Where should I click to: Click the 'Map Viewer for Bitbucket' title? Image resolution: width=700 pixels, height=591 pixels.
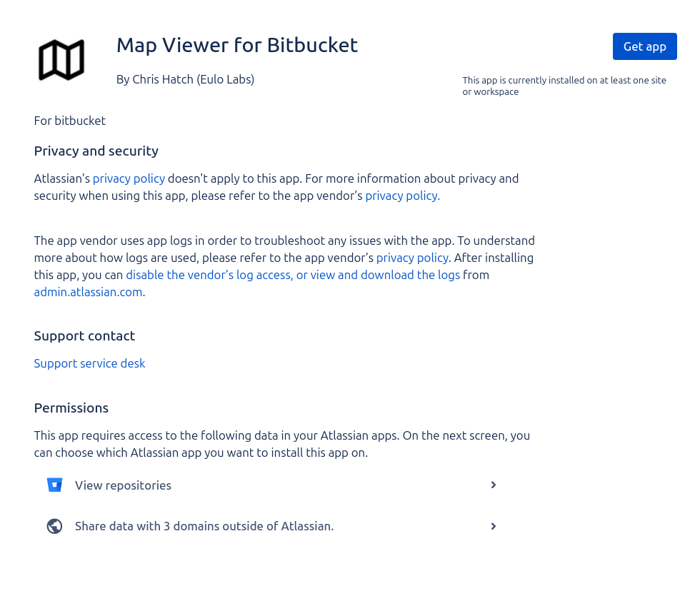pos(236,45)
